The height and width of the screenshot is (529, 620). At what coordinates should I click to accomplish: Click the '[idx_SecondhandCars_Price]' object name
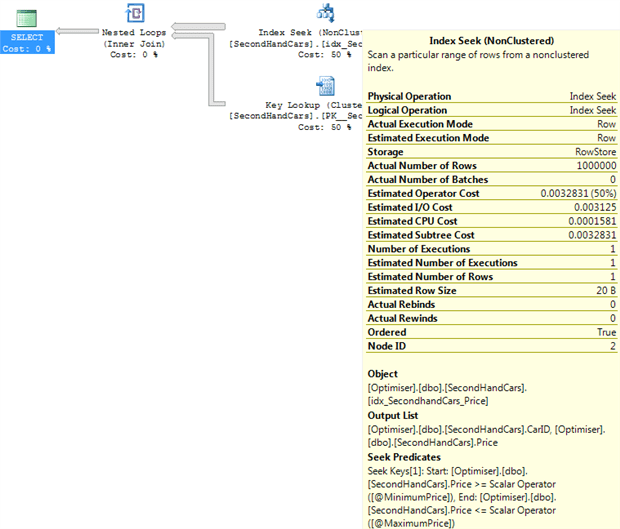(x=428, y=401)
